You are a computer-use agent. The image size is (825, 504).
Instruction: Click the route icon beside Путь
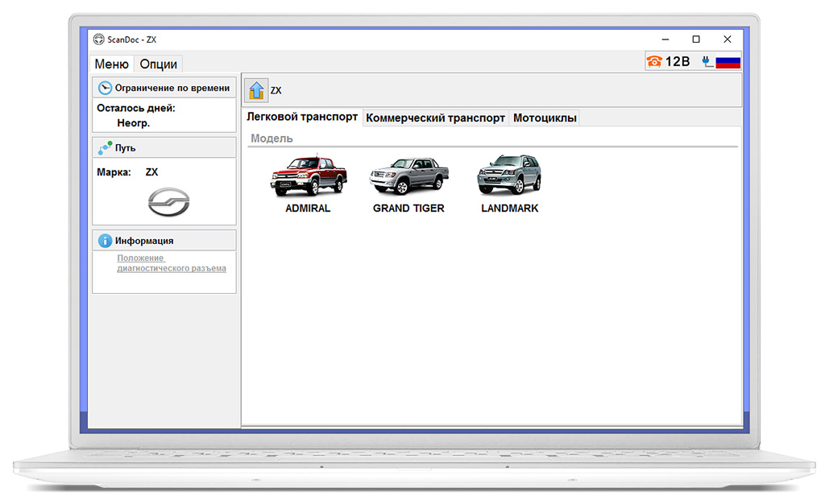click(105, 148)
